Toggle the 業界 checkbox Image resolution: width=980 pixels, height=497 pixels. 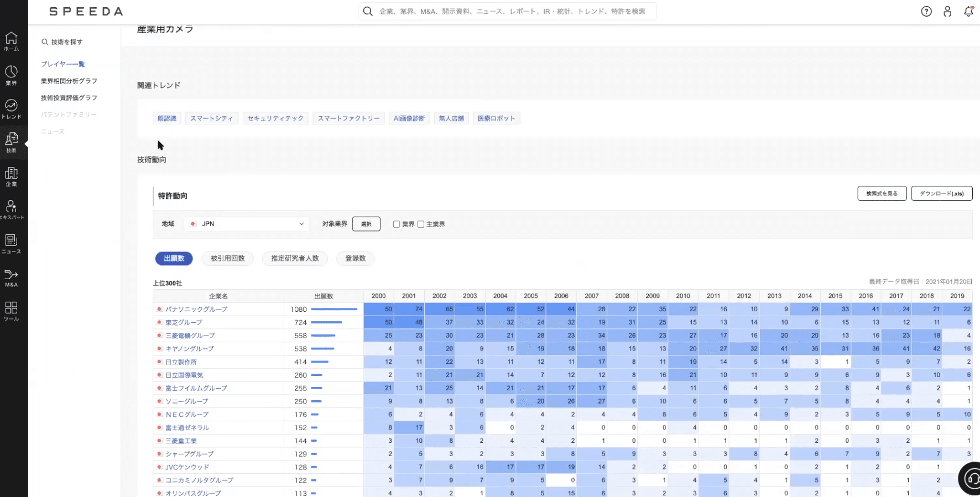[x=397, y=224]
